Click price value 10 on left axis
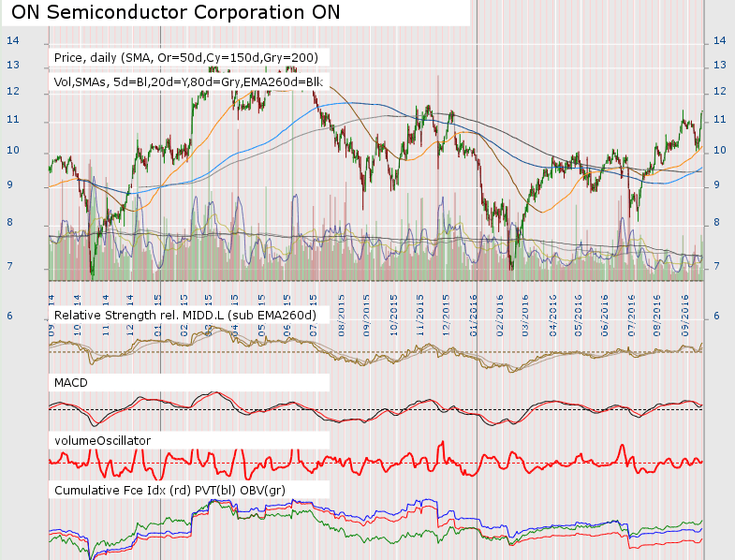Viewport: 735px width, 560px height. click(13, 150)
